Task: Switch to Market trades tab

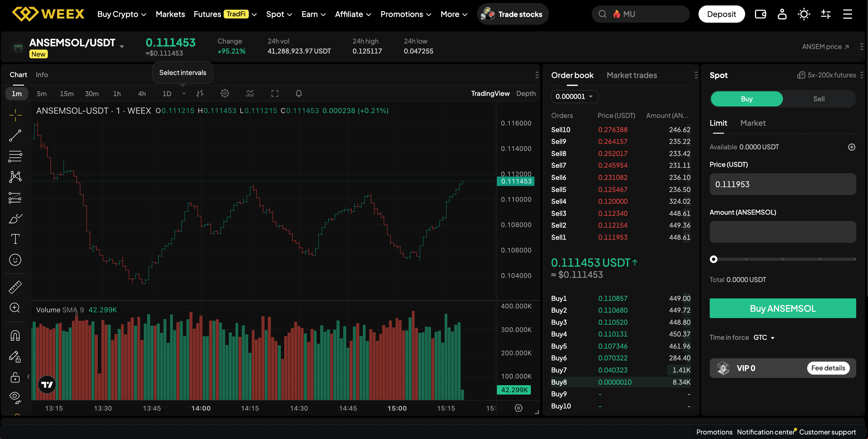Action: pyautogui.click(x=632, y=75)
